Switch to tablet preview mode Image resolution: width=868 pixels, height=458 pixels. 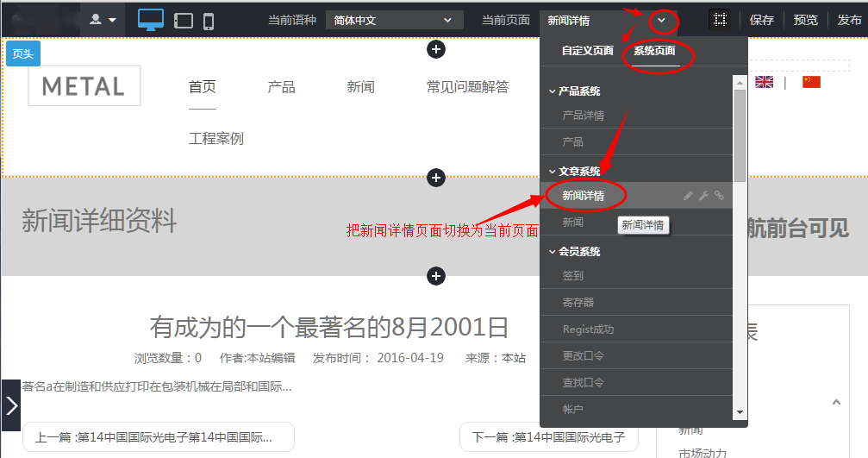[x=183, y=20]
